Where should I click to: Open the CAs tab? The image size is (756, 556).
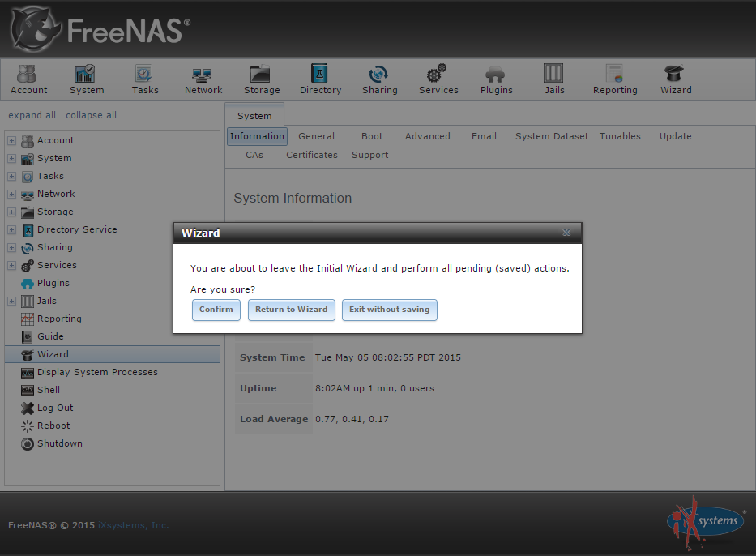click(254, 156)
